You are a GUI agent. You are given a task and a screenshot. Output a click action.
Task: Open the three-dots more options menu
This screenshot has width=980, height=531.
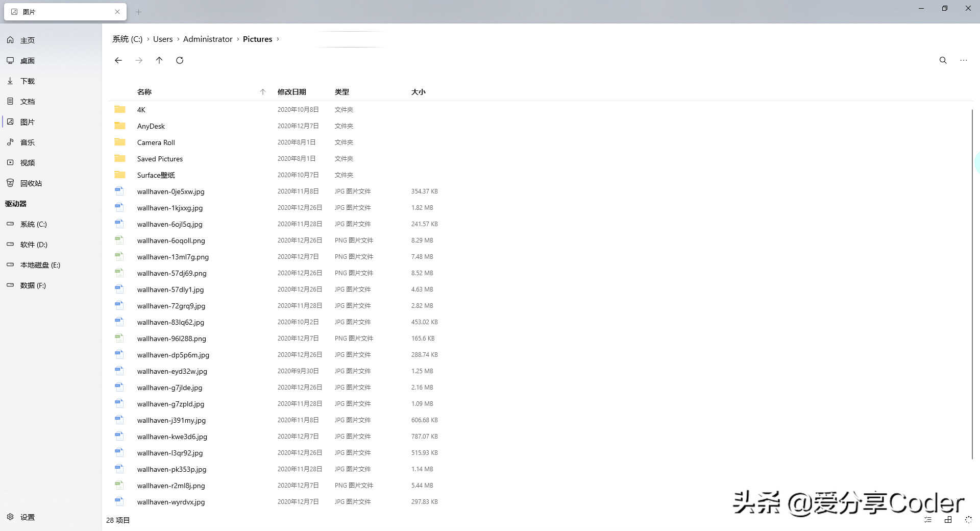pyautogui.click(x=963, y=60)
